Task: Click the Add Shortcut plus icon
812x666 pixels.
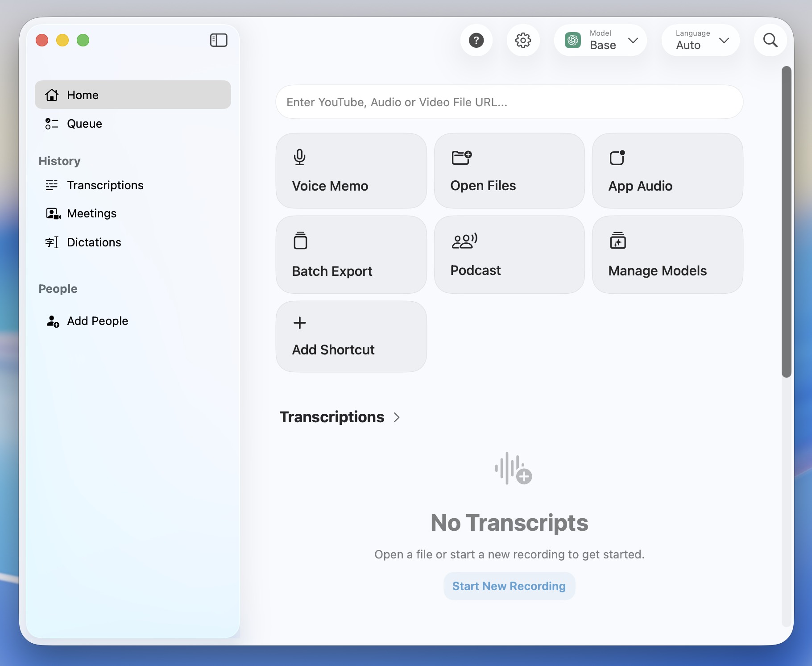Action: pos(299,323)
